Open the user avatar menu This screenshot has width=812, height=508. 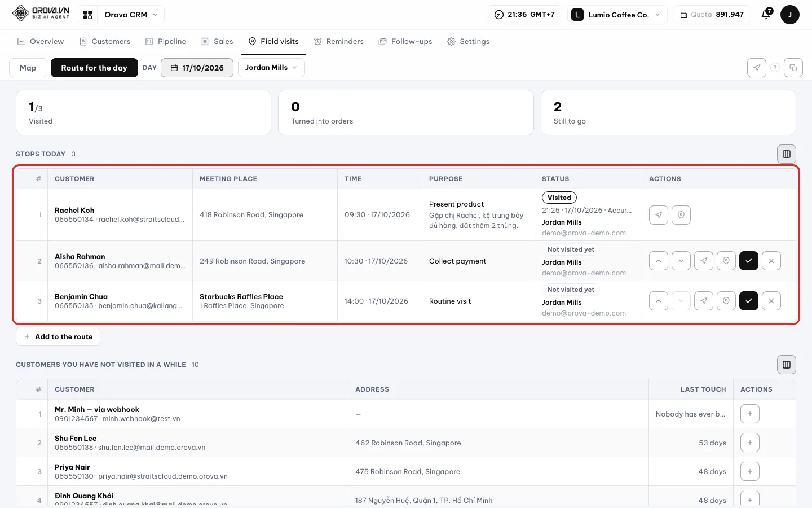tap(790, 15)
